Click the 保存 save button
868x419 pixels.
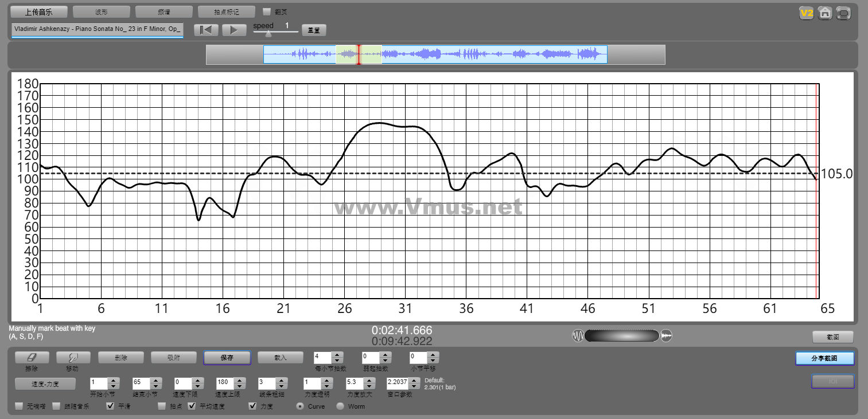(227, 358)
